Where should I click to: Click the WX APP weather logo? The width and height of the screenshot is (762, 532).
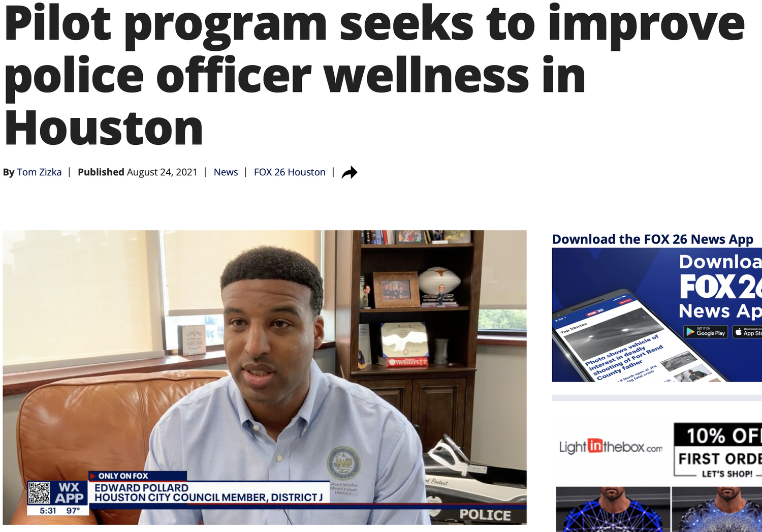pyautogui.click(x=70, y=493)
